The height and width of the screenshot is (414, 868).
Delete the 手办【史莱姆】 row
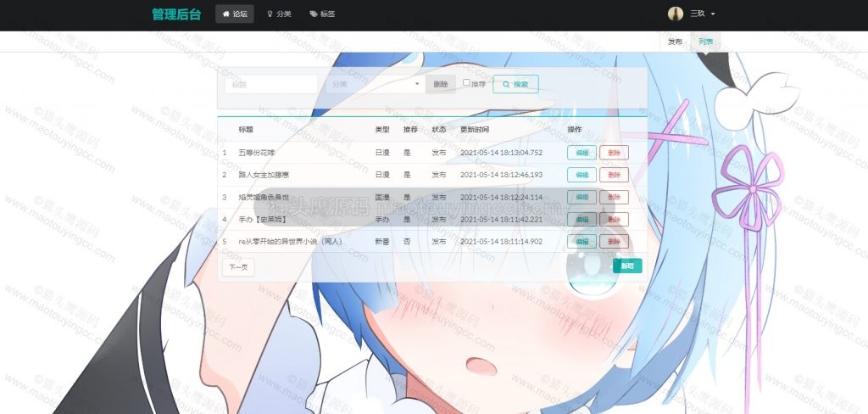tap(614, 220)
